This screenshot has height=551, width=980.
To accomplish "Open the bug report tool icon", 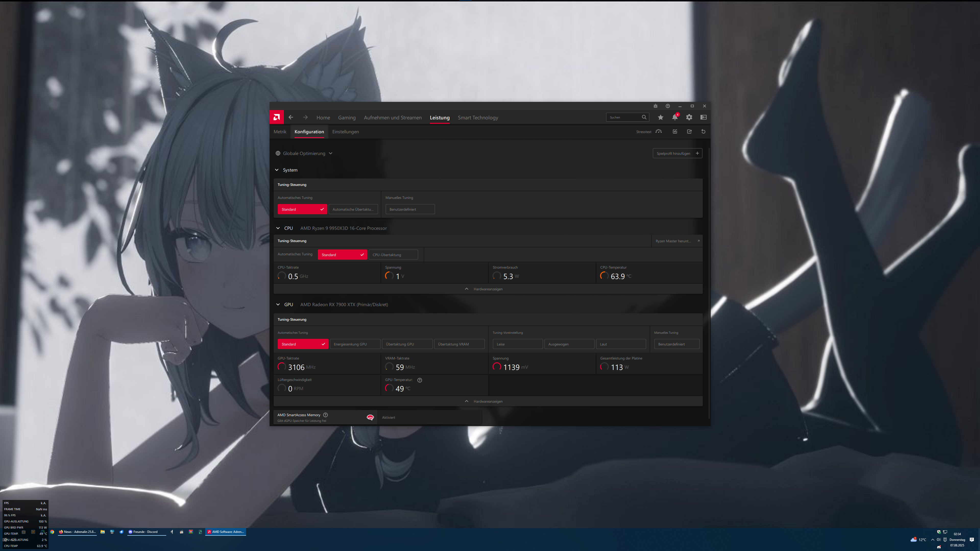I will tap(656, 106).
